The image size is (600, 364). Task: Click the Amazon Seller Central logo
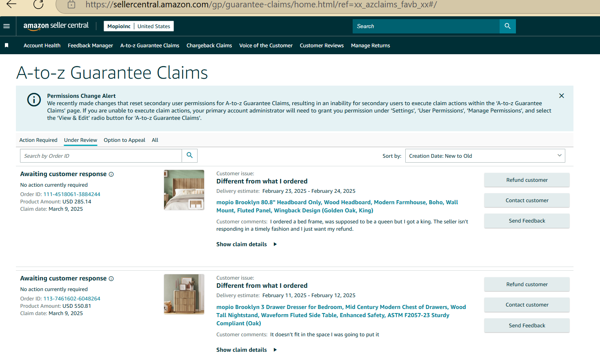[56, 26]
